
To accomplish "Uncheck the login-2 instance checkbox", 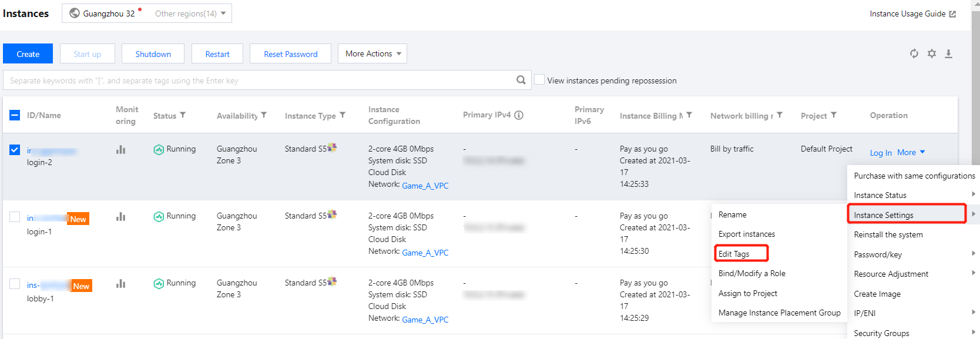I will [x=15, y=150].
